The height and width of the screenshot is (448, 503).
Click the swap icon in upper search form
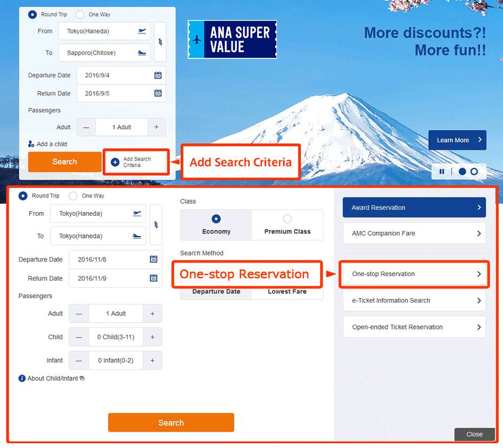160,42
